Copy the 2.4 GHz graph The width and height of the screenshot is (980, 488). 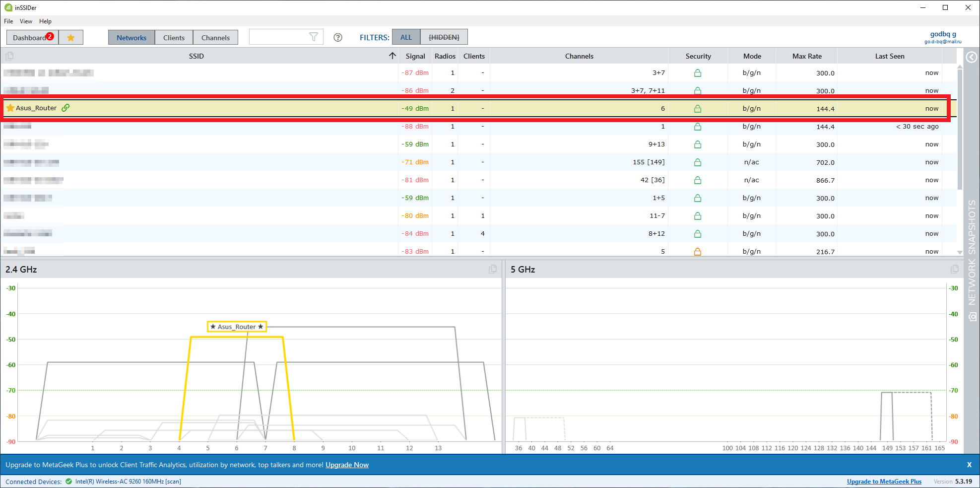pyautogui.click(x=492, y=269)
